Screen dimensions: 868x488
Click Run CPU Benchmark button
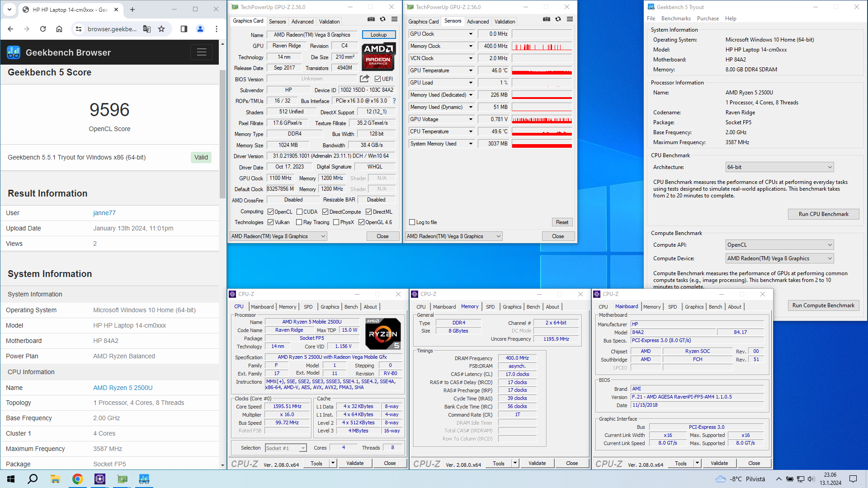pos(823,214)
